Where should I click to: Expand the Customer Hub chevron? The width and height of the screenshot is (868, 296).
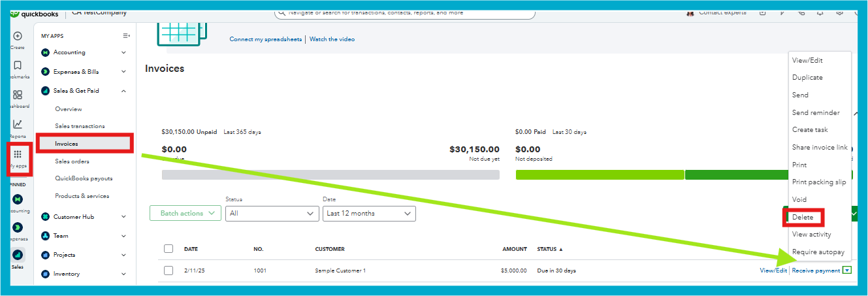point(124,217)
